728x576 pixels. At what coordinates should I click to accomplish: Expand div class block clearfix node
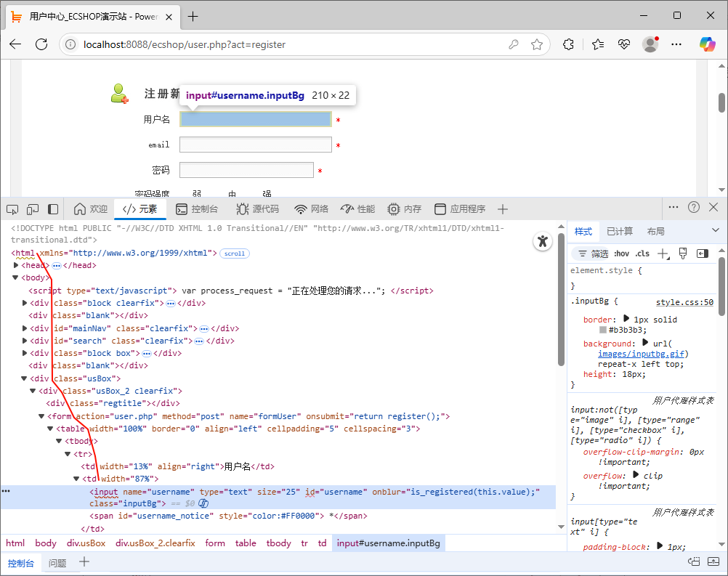tap(25, 303)
